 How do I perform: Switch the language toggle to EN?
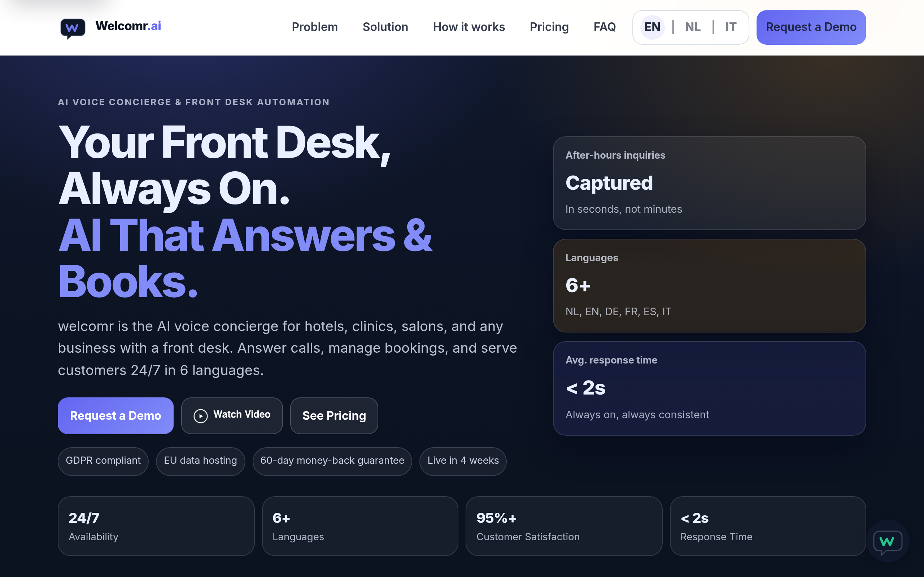pyautogui.click(x=652, y=27)
